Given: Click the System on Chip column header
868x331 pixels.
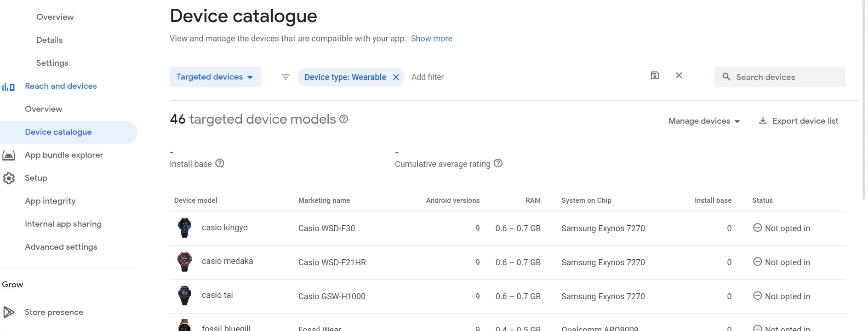Looking at the screenshot, I should (587, 200).
